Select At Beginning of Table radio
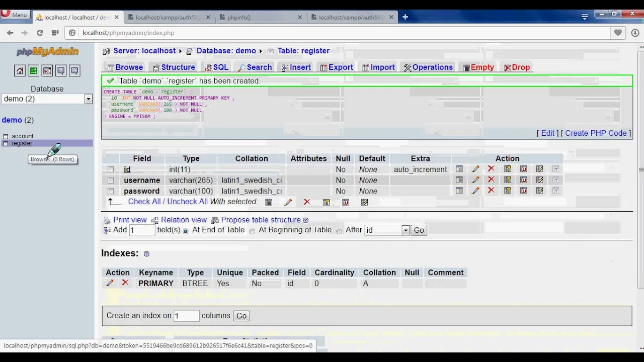The image size is (644, 362). point(252,231)
